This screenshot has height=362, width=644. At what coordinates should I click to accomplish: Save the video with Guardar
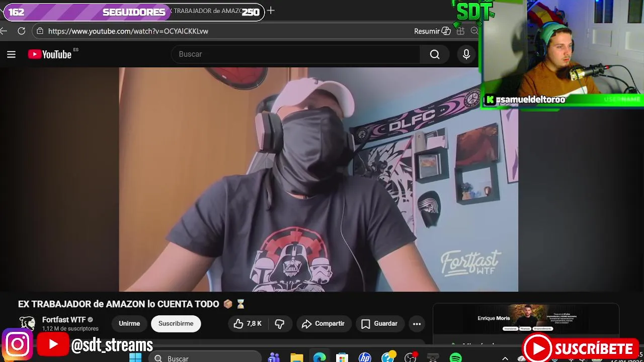pos(379,324)
